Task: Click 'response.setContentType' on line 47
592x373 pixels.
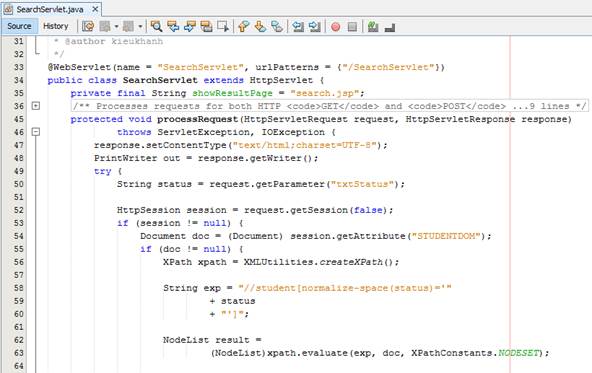Action: point(160,145)
